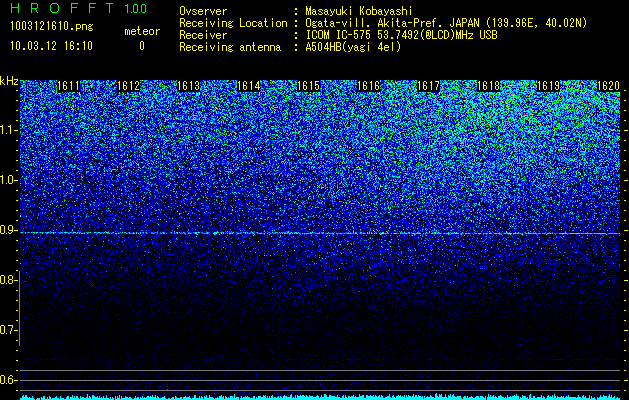The image size is (629, 400).
Task: Click the bright signal spot near 1613 on carrier line
Action: [215, 233]
